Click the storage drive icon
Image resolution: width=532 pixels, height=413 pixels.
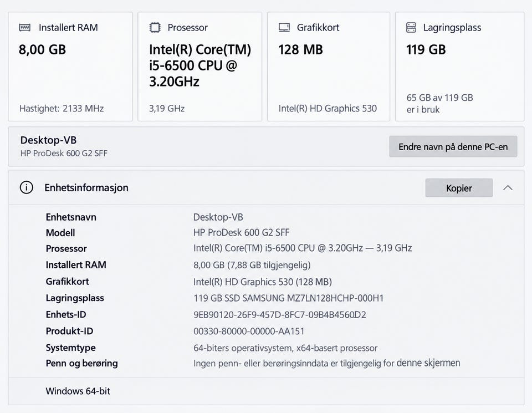(411, 28)
